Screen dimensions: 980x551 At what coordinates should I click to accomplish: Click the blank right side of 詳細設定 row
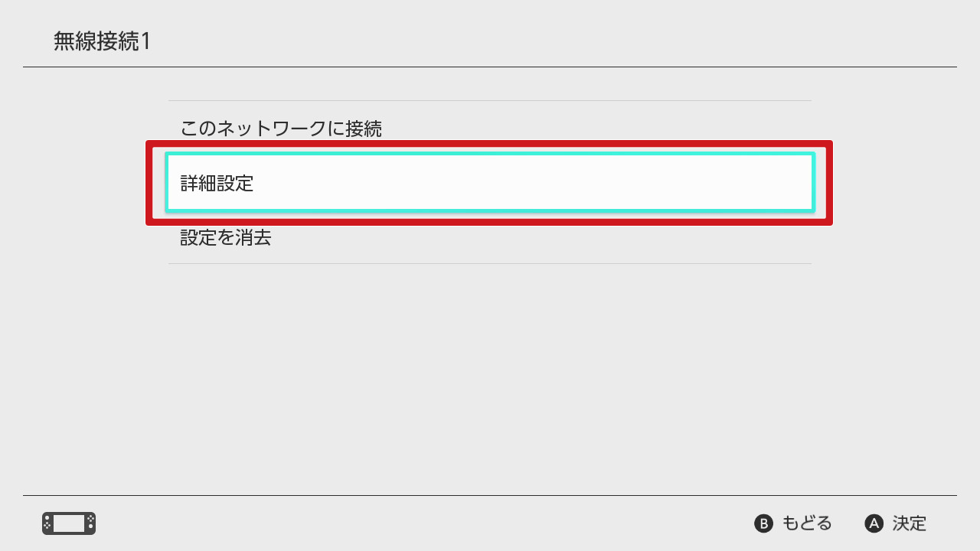[x=651, y=184]
